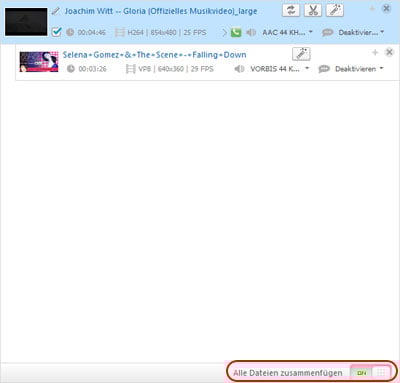
Task: Expand Deaktivieren subtitle dropdown for Selena Gomez
Action: click(x=351, y=69)
